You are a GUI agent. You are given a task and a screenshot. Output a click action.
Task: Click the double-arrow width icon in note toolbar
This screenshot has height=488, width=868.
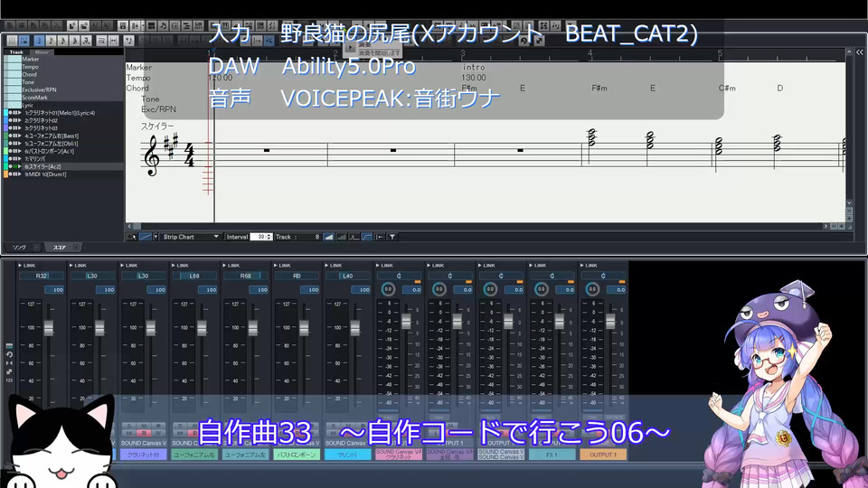tap(114, 41)
